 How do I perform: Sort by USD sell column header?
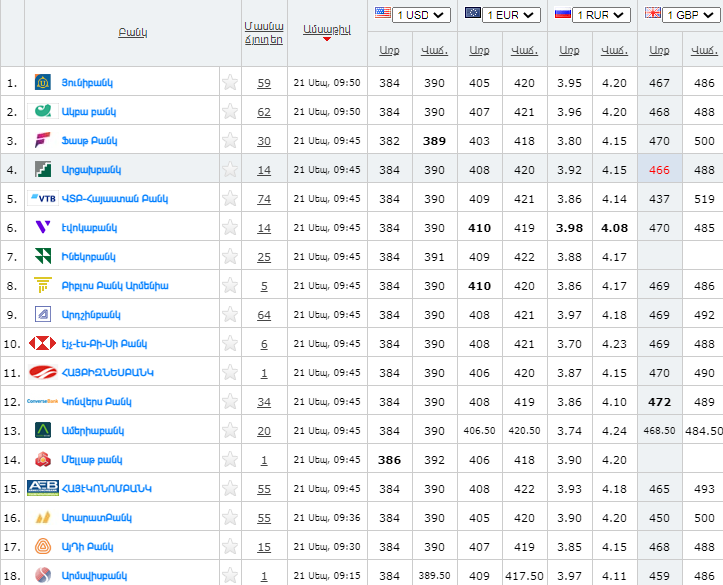pyautogui.click(x=434, y=50)
